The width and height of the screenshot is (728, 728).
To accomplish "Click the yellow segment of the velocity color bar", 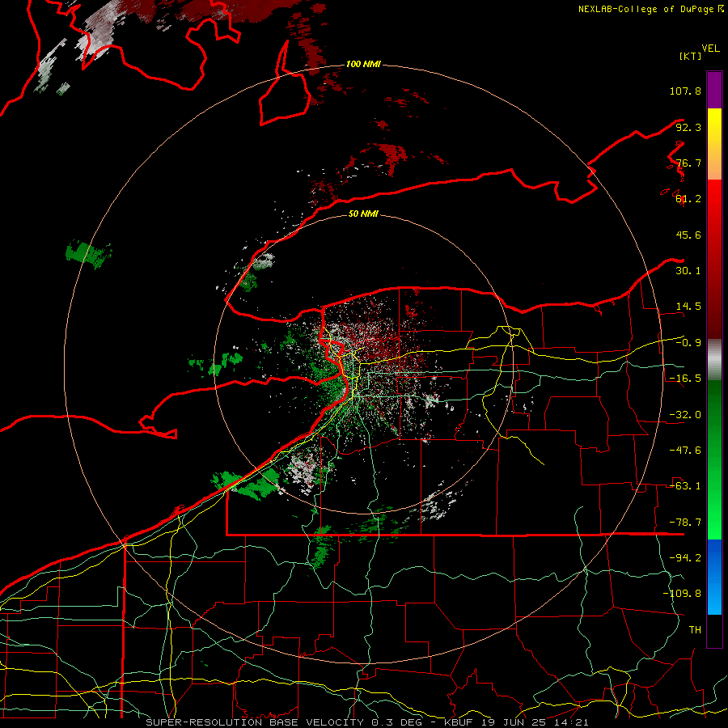I will pos(714,144).
